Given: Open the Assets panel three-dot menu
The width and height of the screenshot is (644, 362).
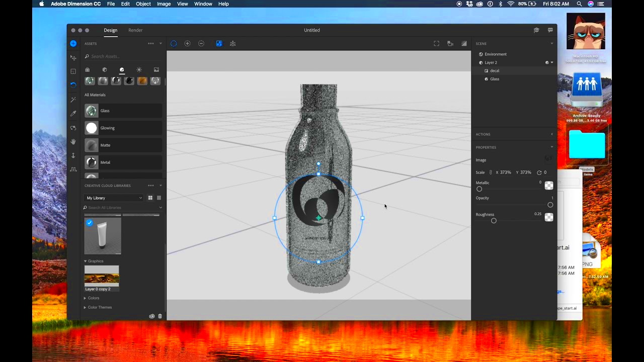Looking at the screenshot, I should coord(151,44).
